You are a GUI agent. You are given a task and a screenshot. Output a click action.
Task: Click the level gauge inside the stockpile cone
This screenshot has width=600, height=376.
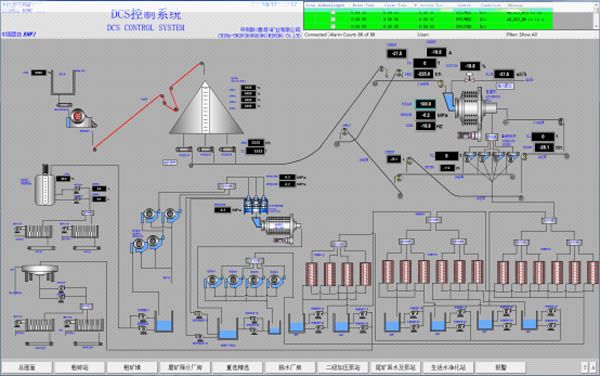[205, 108]
